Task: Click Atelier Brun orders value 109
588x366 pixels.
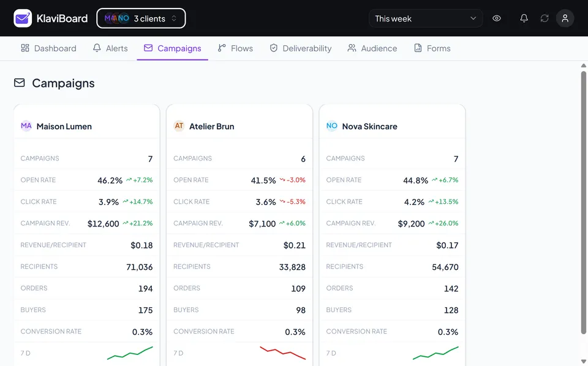Action: [x=298, y=289]
